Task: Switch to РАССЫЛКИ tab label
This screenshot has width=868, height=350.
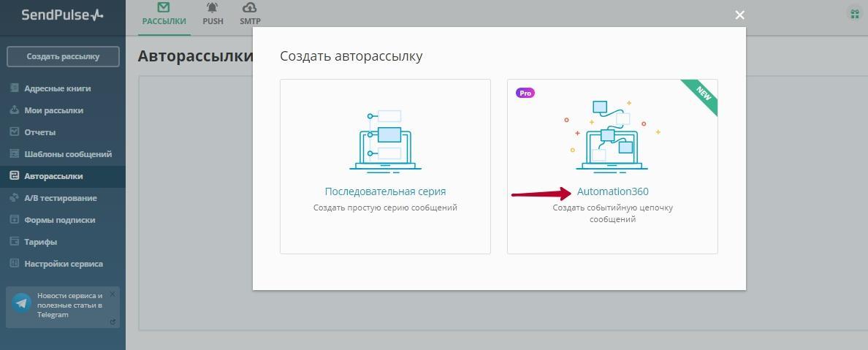Action: (x=164, y=22)
